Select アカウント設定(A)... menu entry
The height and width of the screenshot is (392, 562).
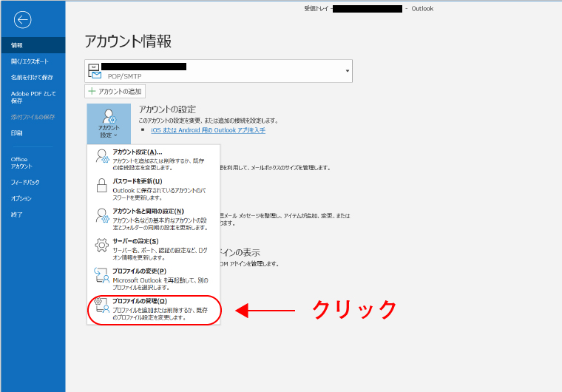coord(153,159)
